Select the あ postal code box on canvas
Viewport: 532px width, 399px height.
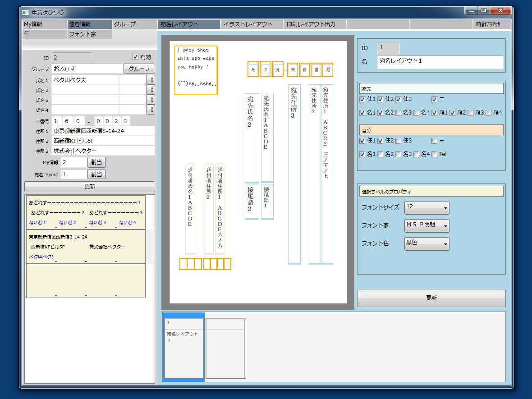tap(253, 69)
